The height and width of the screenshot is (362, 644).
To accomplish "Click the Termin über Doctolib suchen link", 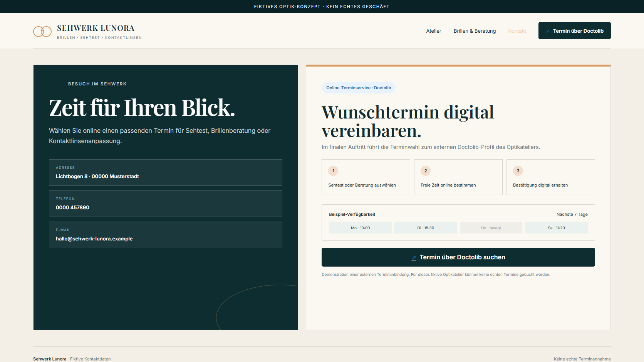I will (458, 257).
